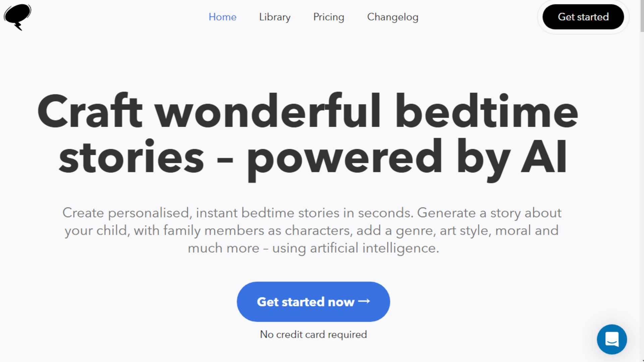Click the arrow on Get started now
The width and height of the screenshot is (644, 362).
(364, 301)
